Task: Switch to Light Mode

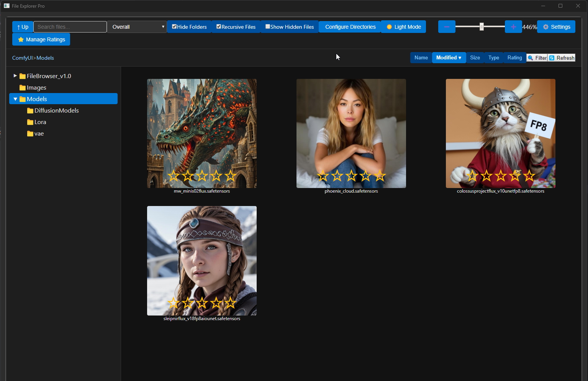Action: pos(403,27)
